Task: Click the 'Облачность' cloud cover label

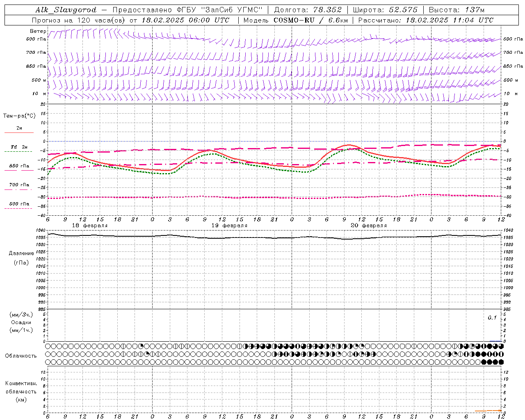Action: 21,356
